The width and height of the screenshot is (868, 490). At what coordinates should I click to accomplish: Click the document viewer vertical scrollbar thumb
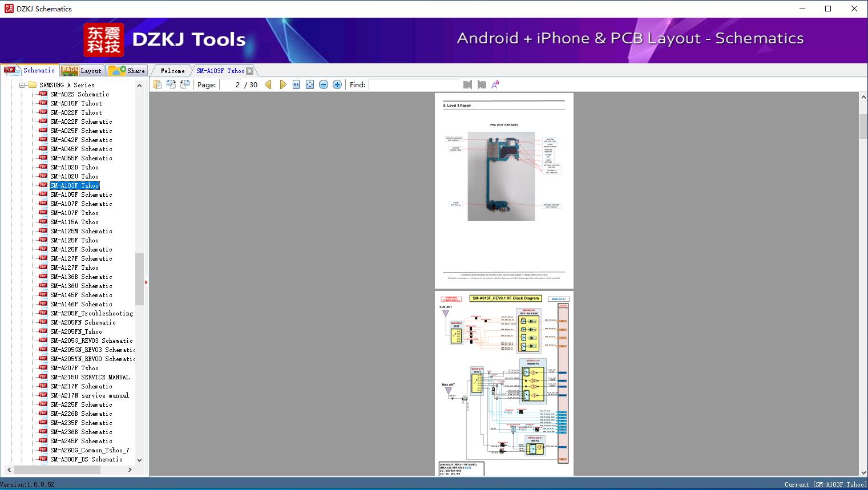coord(863,126)
